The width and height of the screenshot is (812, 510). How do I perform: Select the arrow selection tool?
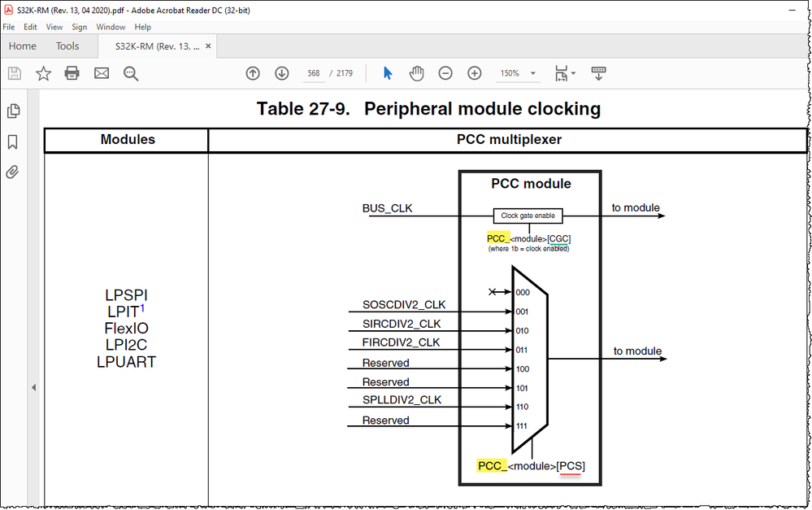(x=387, y=73)
